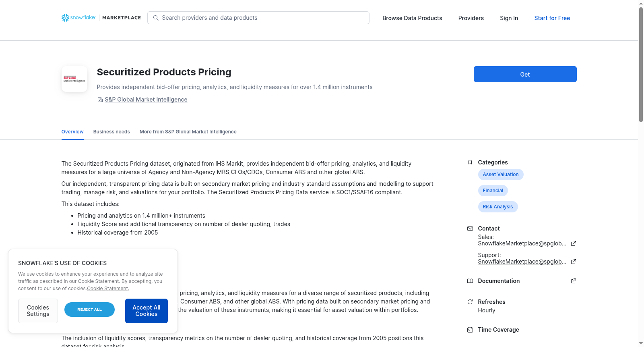Click the S&P Global provider logo thumbnail
Image resolution: width=644 pixels, height=347 pixels.
pyautogui.click(x=74, y=79)
